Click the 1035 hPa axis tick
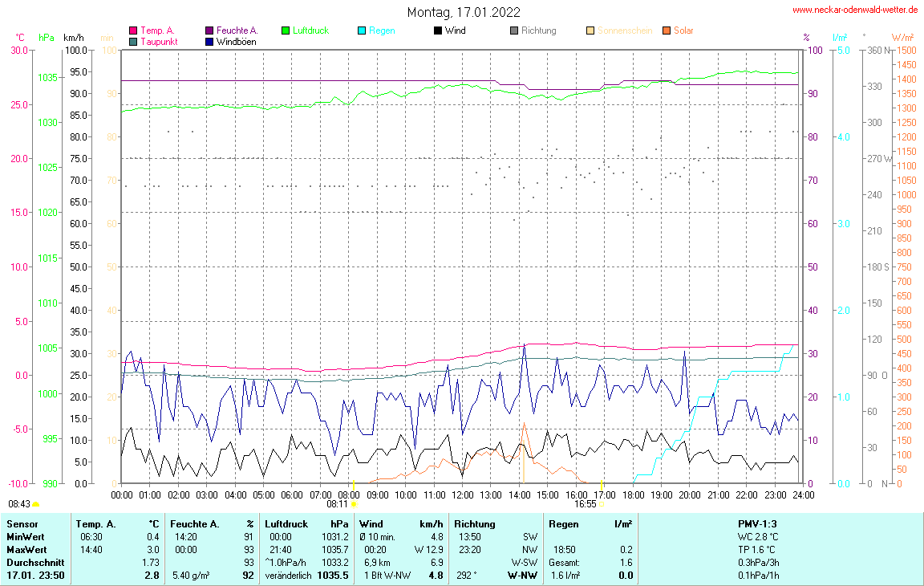 [x=48, y=78]
